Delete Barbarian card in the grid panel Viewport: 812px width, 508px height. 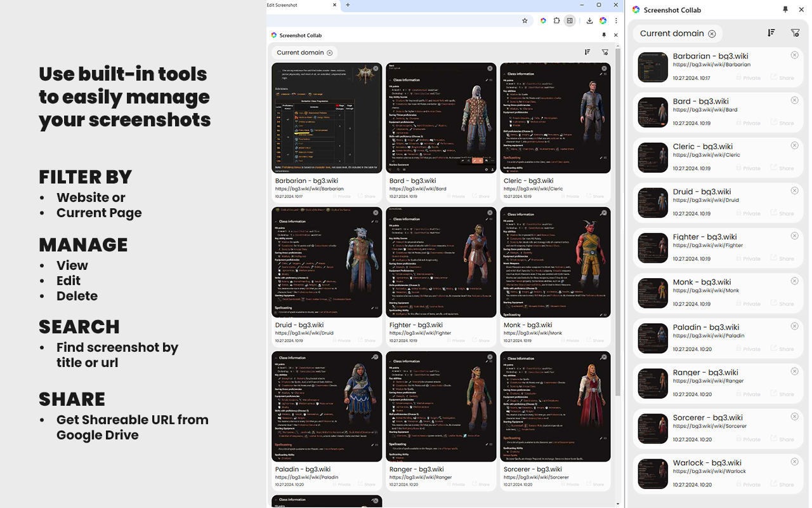point(376,69)
